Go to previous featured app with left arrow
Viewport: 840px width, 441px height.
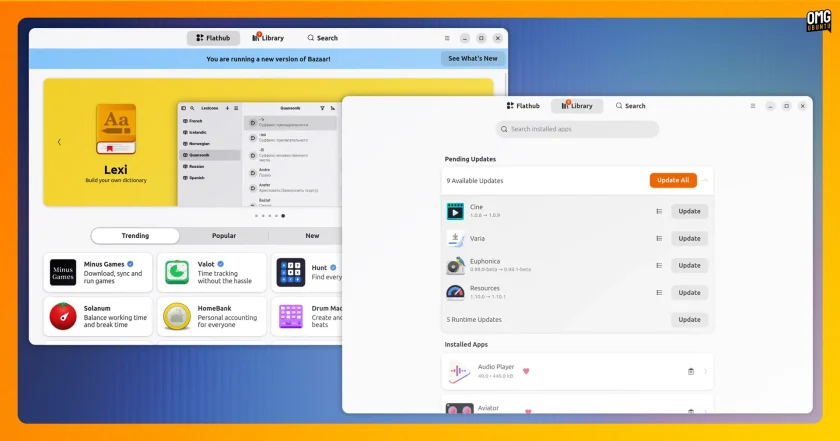[x=59, y=142]
